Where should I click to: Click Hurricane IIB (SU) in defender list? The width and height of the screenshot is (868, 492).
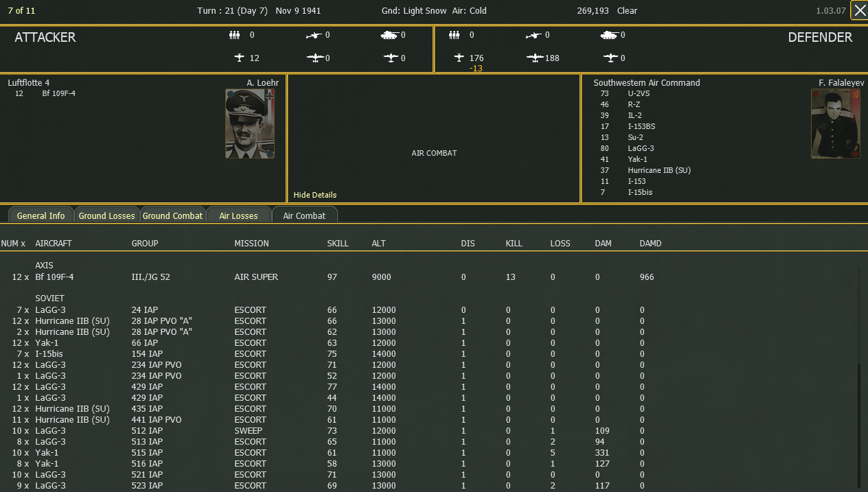(659, 170)
